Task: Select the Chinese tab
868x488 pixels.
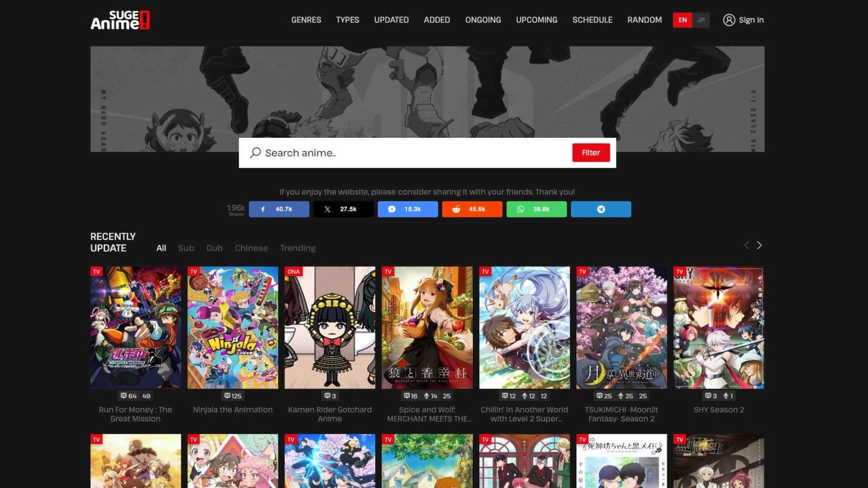Action: [252, 248]
